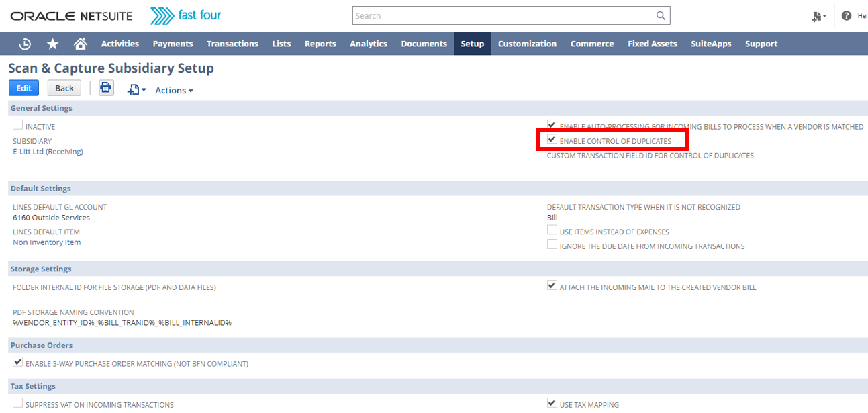The image size is (868, 413).
Task: Open the Payments menu
Action: [173, 44]
